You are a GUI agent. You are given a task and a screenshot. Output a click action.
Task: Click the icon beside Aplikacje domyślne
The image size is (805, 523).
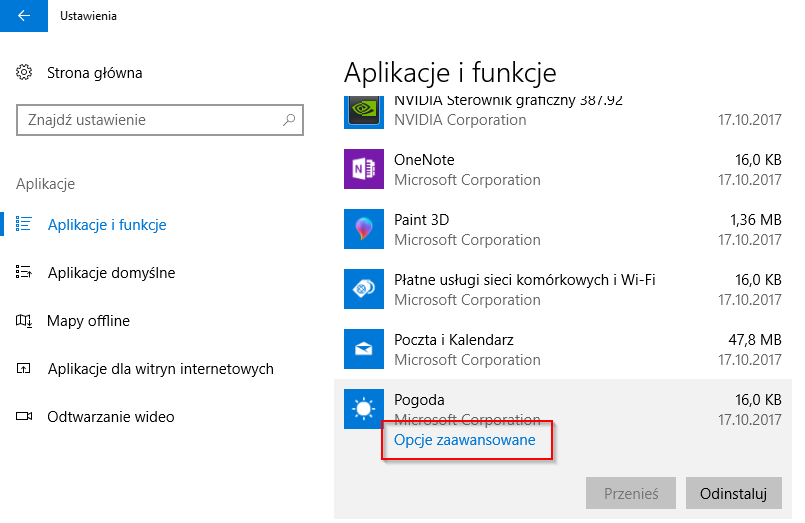[24, 272]
